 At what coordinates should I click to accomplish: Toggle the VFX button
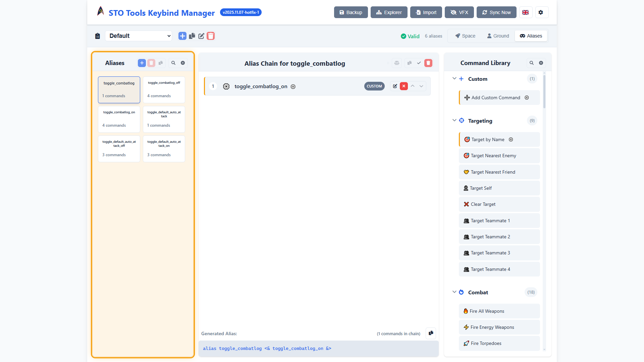click(x=459, y=12)
